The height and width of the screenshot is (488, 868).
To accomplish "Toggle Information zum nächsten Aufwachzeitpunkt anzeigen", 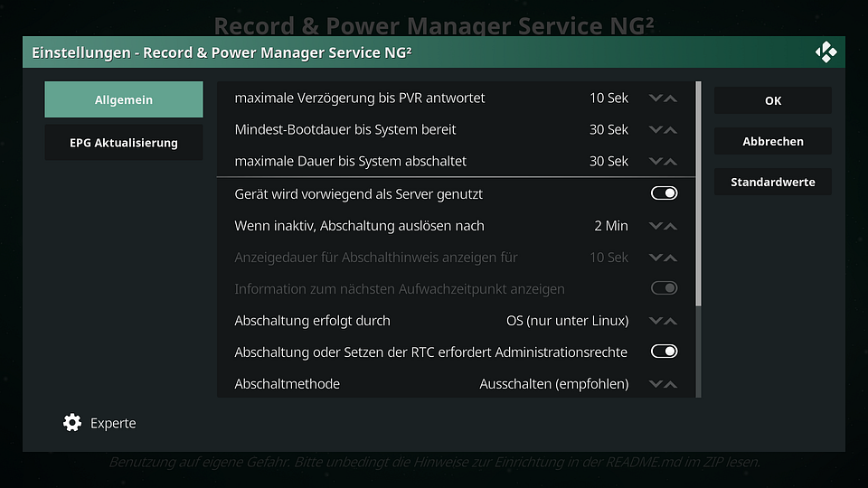I will pos(664,288).
